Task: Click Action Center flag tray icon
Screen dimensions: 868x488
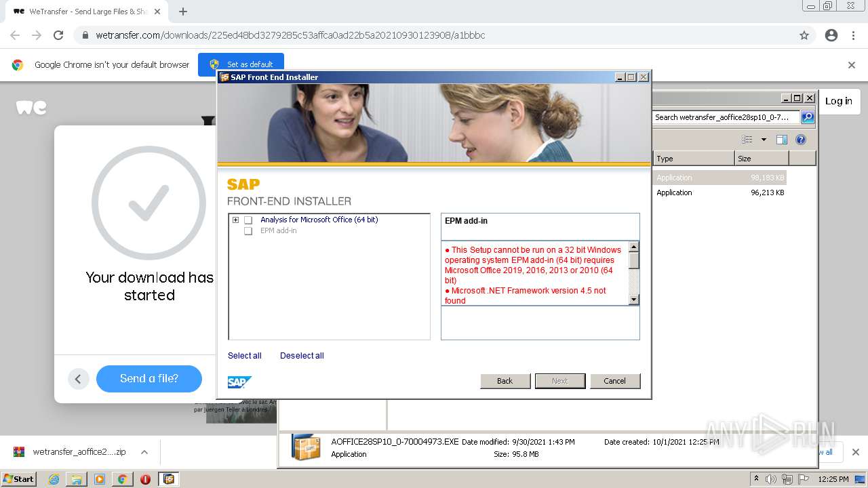Action: pyautogui.click(x=804, y=479)
